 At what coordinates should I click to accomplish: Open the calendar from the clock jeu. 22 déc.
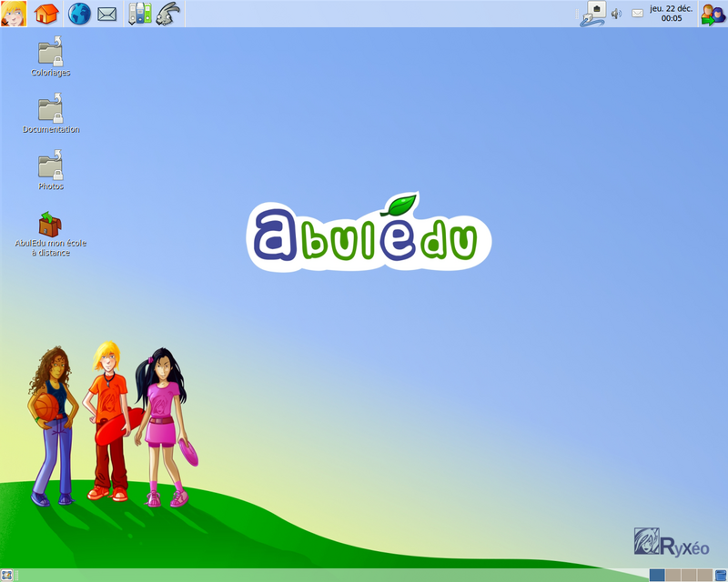[x=671, y=14]
